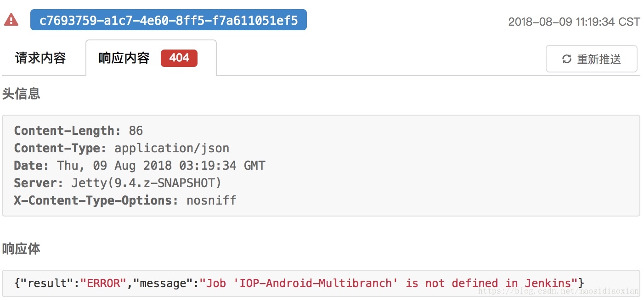This screenshot has height=300, width=644.
Task: Click the 头信息 section heading
Action: click(21, 94)
